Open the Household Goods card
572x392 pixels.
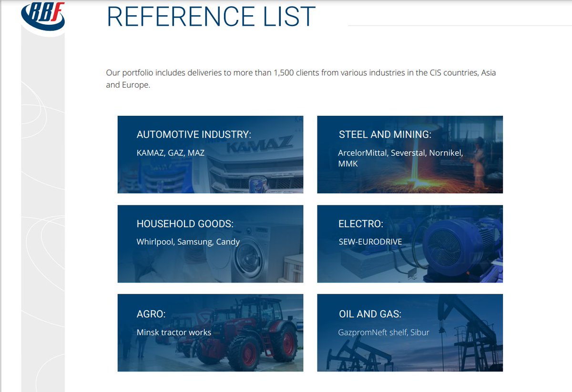click(x=210, y=244)
